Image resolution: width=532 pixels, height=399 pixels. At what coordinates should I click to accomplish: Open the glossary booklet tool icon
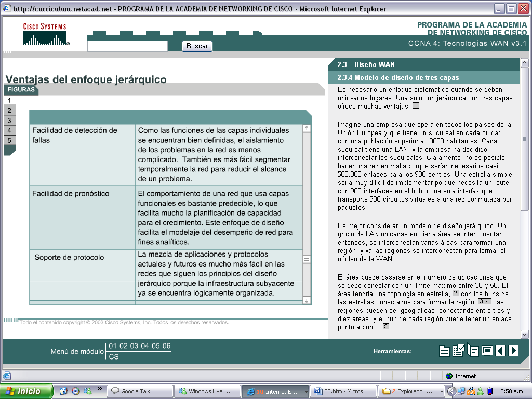click(x=473, y=350)
